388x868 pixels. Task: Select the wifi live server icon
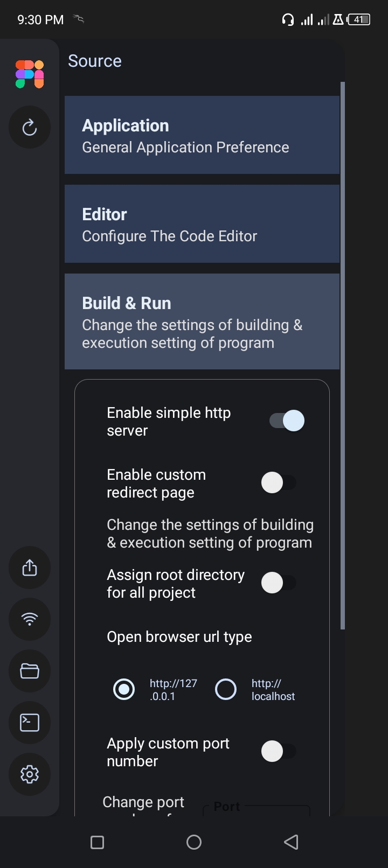pos(30,619)
